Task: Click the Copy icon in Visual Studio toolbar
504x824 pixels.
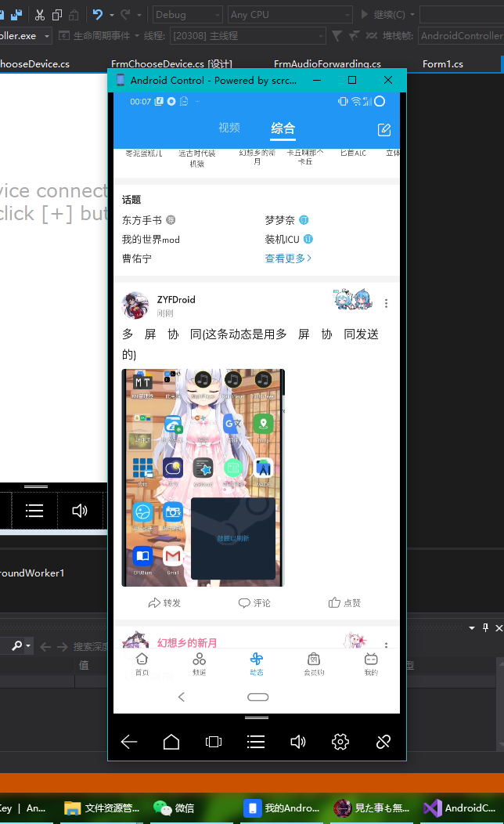Action: tap(57, 15)
